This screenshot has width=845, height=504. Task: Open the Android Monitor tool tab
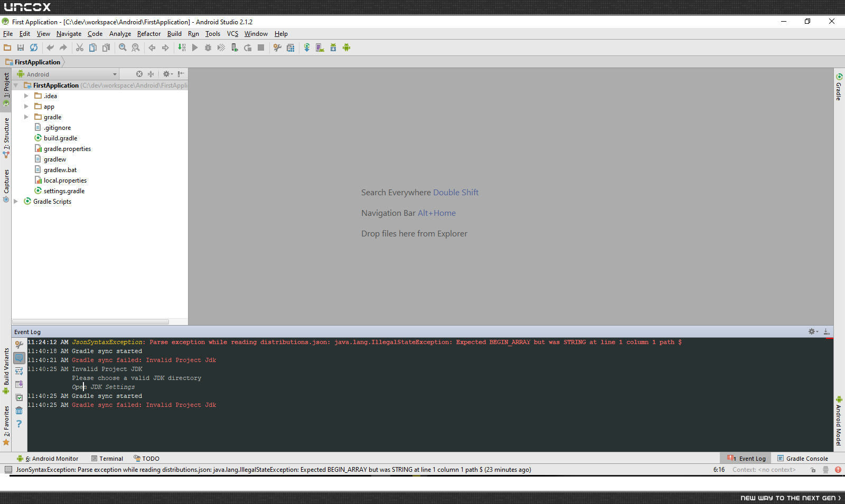click(48, 459)
